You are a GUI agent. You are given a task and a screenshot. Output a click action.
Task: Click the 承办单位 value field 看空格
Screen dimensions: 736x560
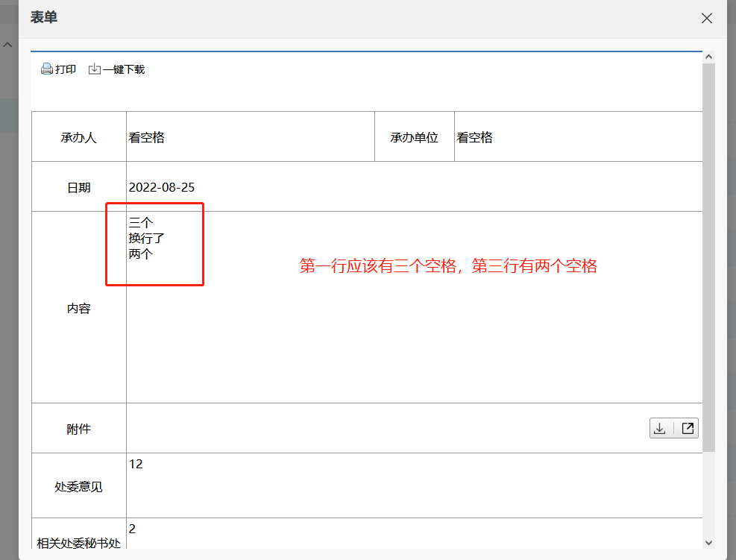(475, 137)
